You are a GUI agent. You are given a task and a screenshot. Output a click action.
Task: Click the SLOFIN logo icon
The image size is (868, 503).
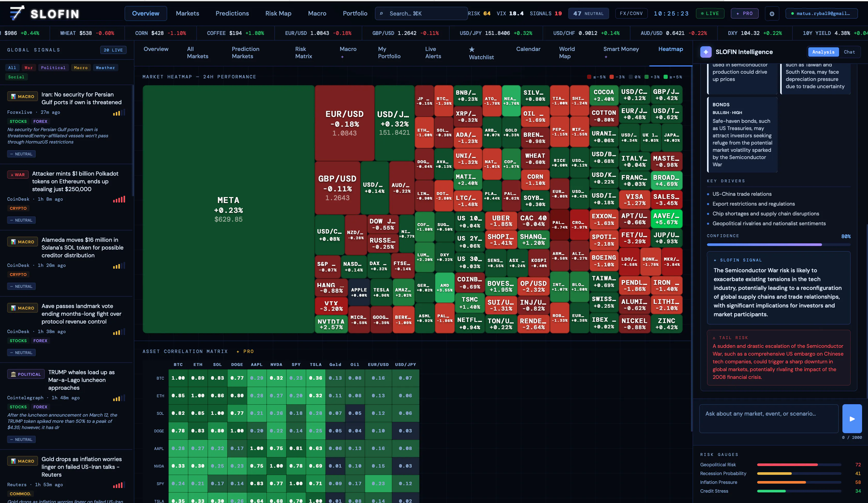click(x=17, y=13)
